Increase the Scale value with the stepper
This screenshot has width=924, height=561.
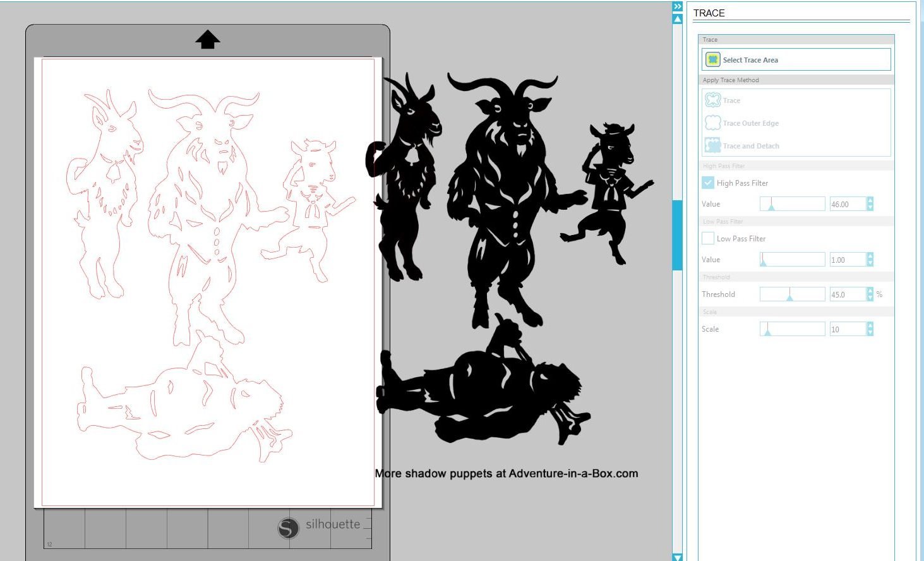tap(870, 326)
